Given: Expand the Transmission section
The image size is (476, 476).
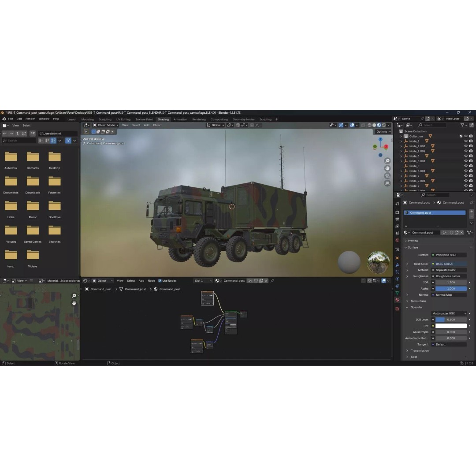Looking at the screenshot, I should [407, 351].
